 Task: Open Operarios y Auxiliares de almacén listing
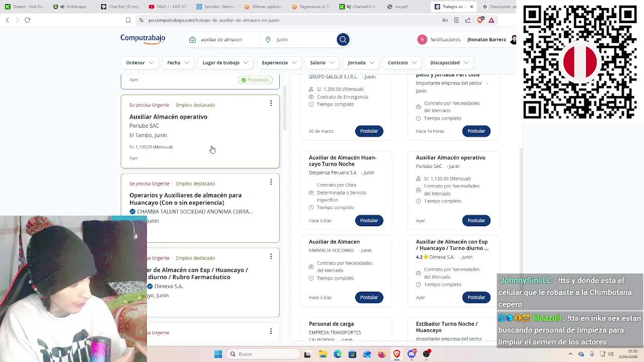coord(185,199)
